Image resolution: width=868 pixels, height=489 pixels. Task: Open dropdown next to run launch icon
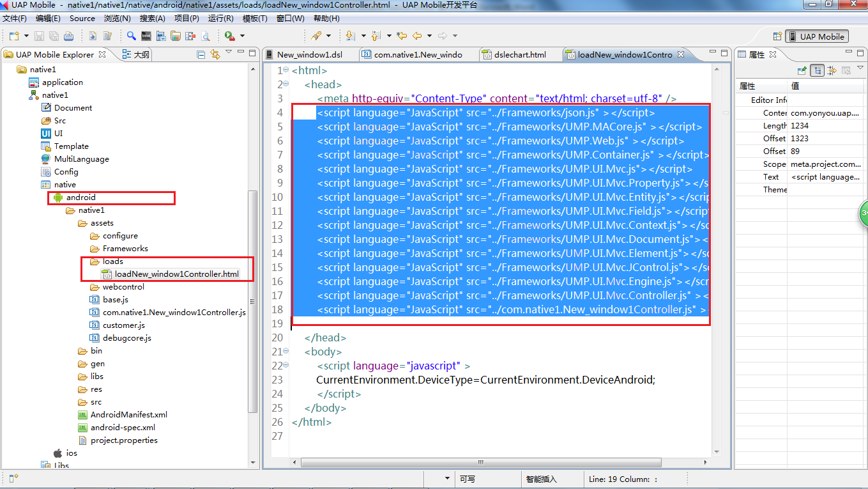(242, 36)
